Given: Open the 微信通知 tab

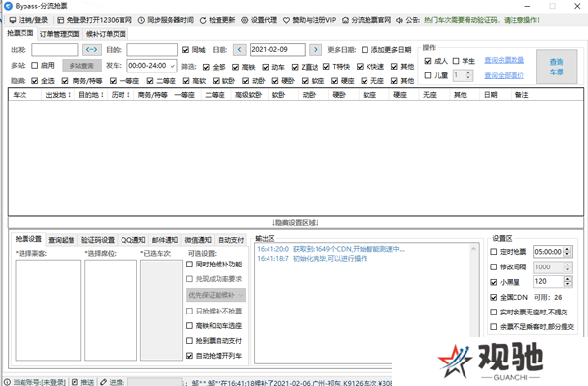Looking at the screenshot, I should [198, 240].
